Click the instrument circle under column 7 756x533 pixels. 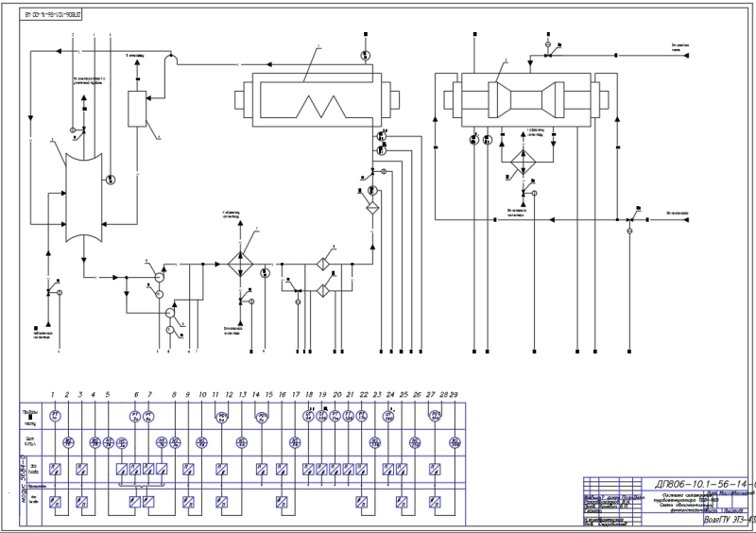coord(149,416)
